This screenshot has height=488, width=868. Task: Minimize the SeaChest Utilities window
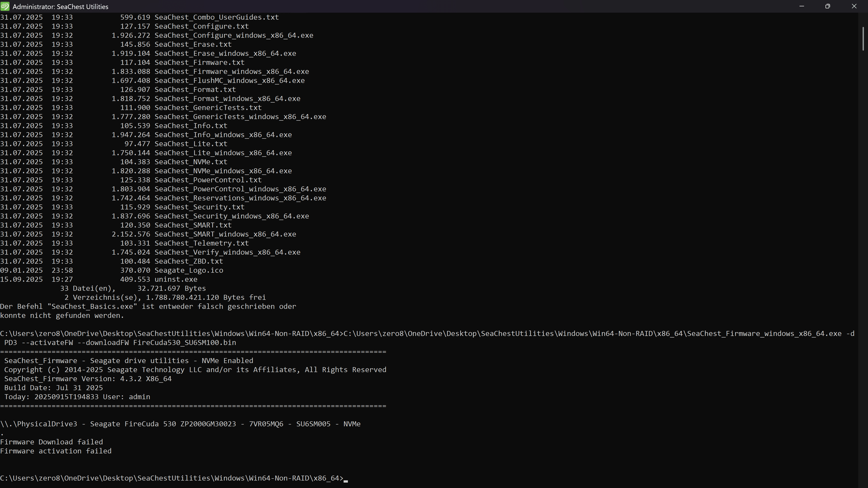coord(802,6)
